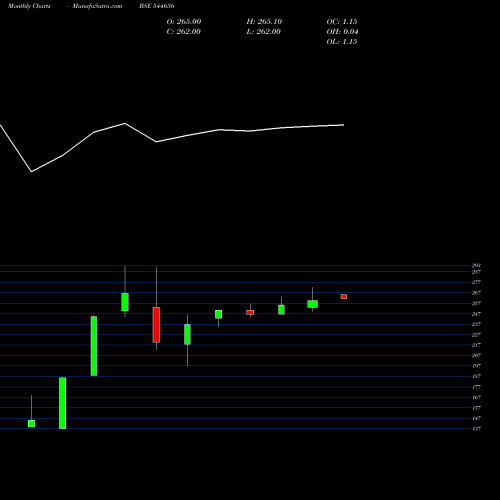Click the 167 price axis label
The height and width of the screenshot is (500, 500).
pyautogui.click(x=476, y=397)
